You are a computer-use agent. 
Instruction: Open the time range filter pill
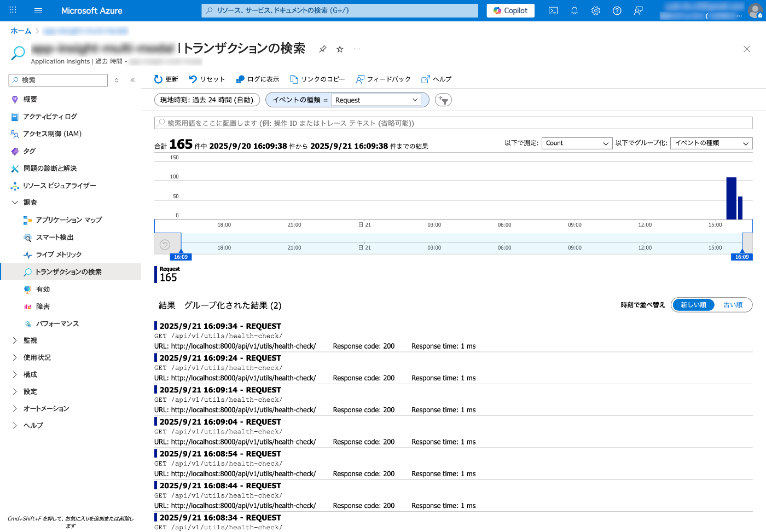pos(207,100)
